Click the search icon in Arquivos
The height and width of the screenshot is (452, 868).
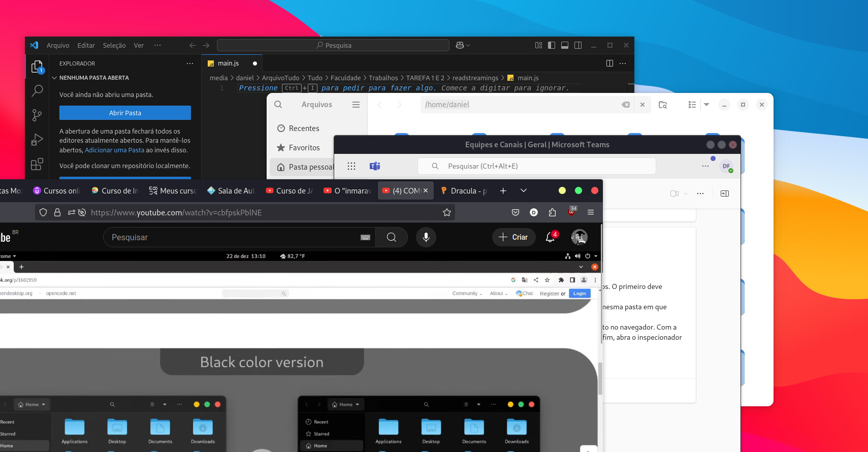coord(278,105)
